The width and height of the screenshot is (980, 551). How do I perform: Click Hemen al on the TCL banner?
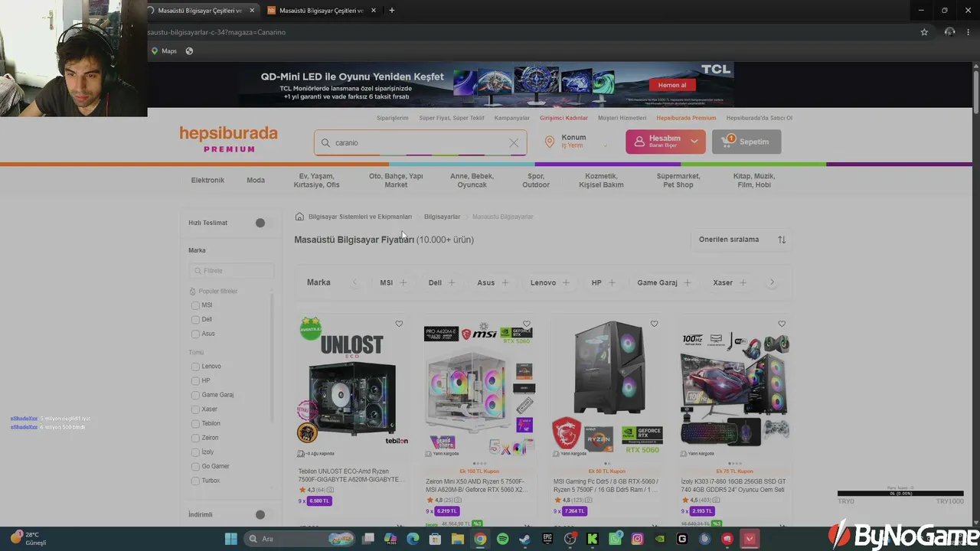coord(672,85)
